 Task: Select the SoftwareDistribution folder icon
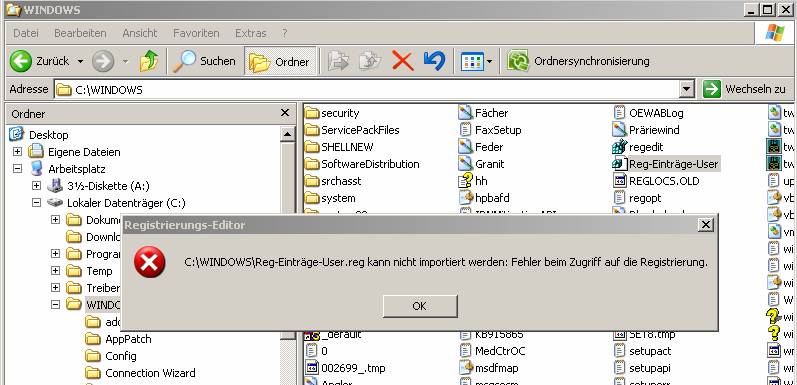point(312,164)
